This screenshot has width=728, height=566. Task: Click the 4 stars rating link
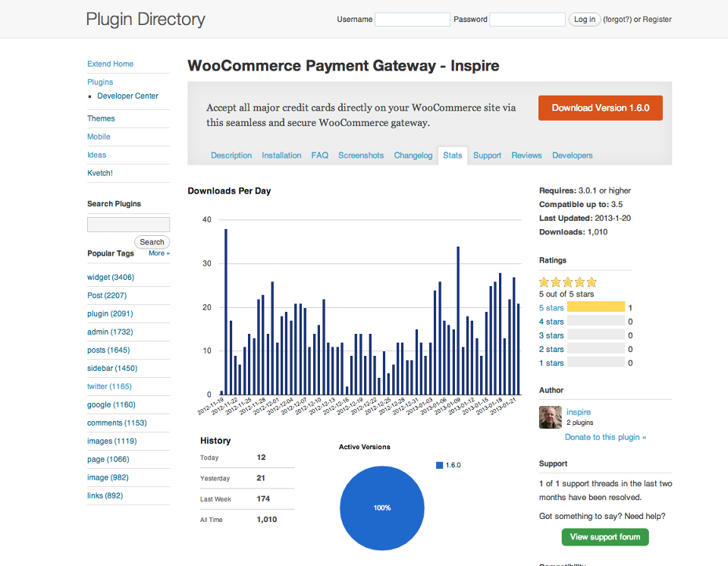551,322
